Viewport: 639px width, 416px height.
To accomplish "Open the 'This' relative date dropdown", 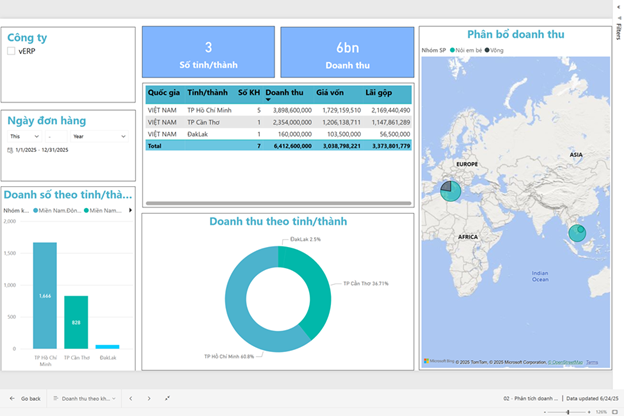I will click(25, 136).
